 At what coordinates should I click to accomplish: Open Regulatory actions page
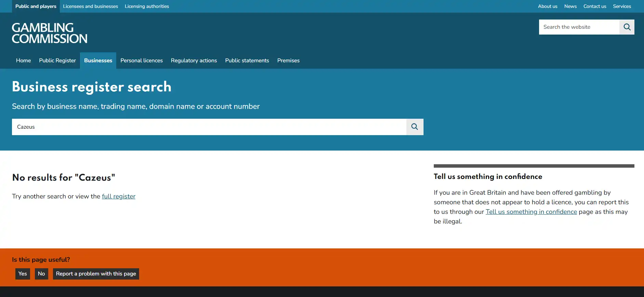click(194, 61)
